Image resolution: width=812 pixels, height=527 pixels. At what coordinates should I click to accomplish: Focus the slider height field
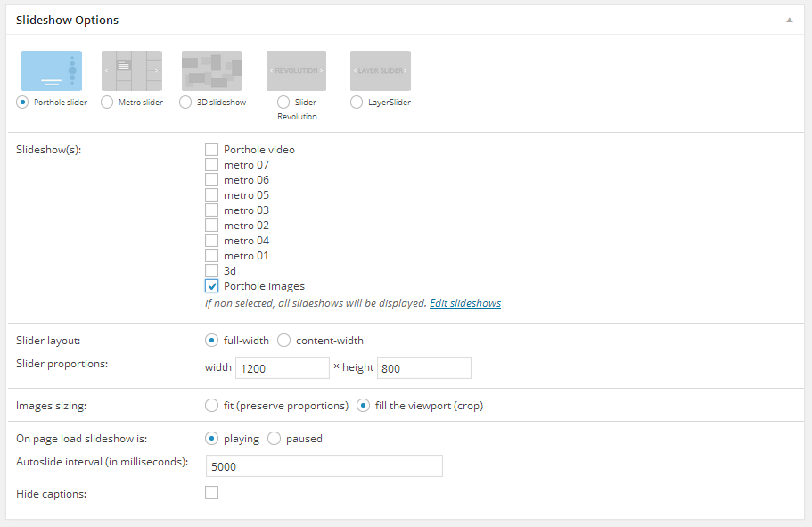click(423, 368)
